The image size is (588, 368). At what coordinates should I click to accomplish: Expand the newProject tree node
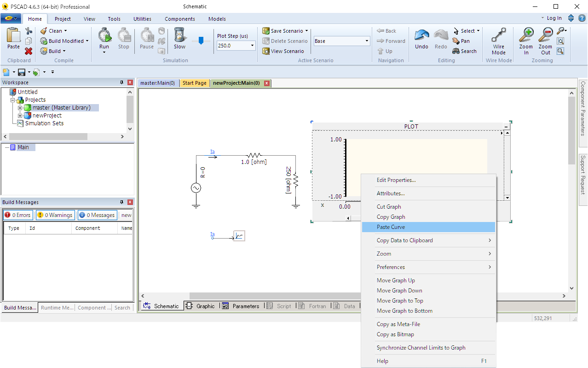pos(20,116)
